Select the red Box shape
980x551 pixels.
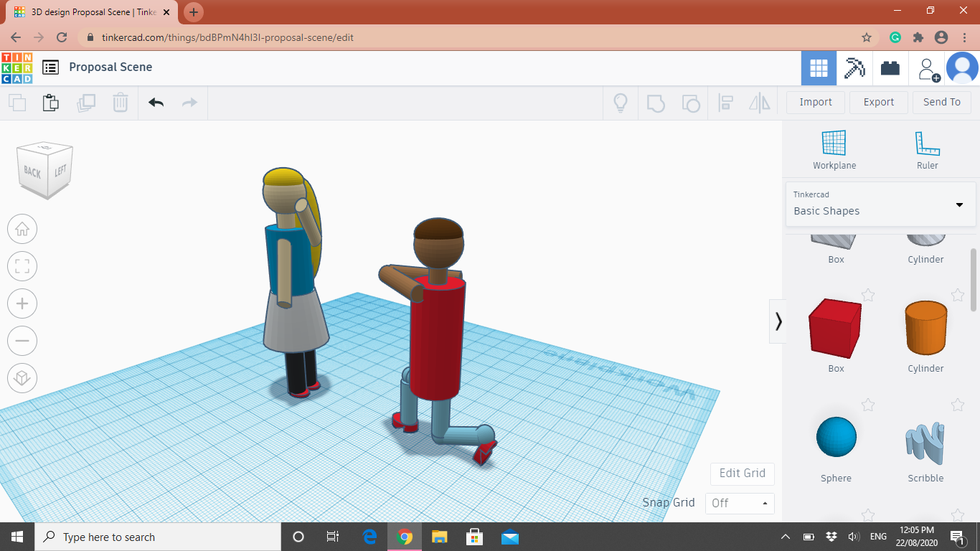(x=836, y=329)
